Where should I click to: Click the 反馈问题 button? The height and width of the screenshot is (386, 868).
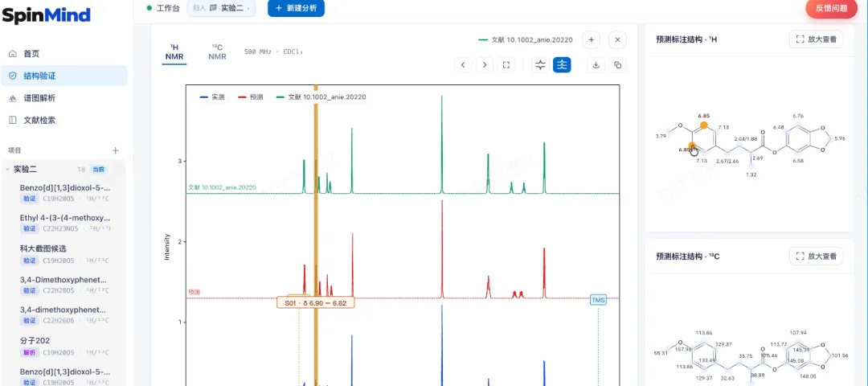tap(831, 8)
